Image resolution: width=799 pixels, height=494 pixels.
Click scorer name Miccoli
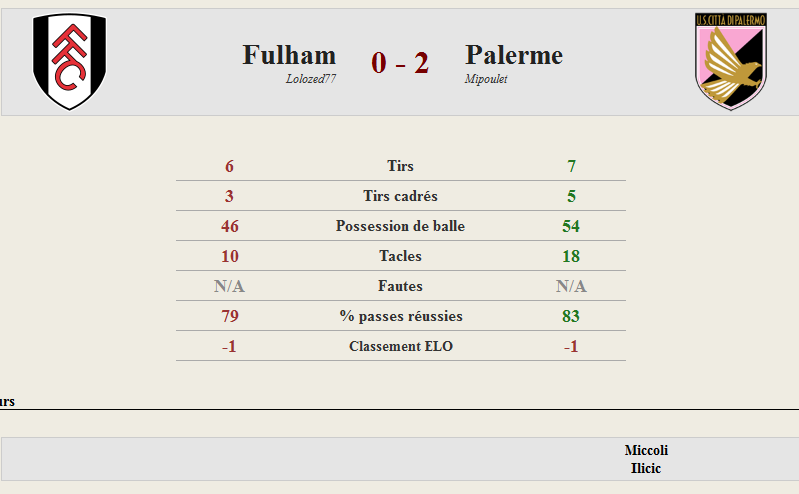click(x=646, y=450)
